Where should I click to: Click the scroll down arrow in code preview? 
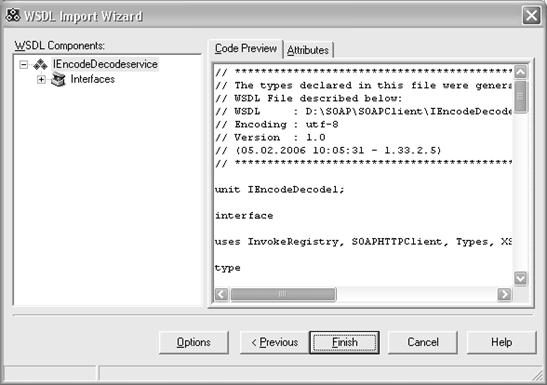(x=520, y=278)
